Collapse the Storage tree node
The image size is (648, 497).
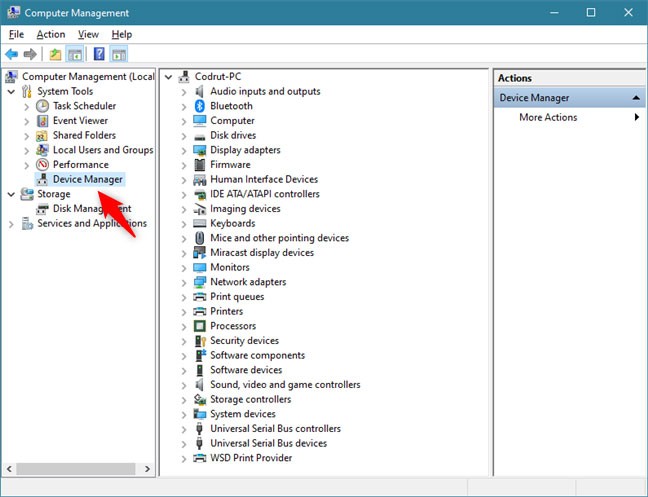(x=12, y=194)
